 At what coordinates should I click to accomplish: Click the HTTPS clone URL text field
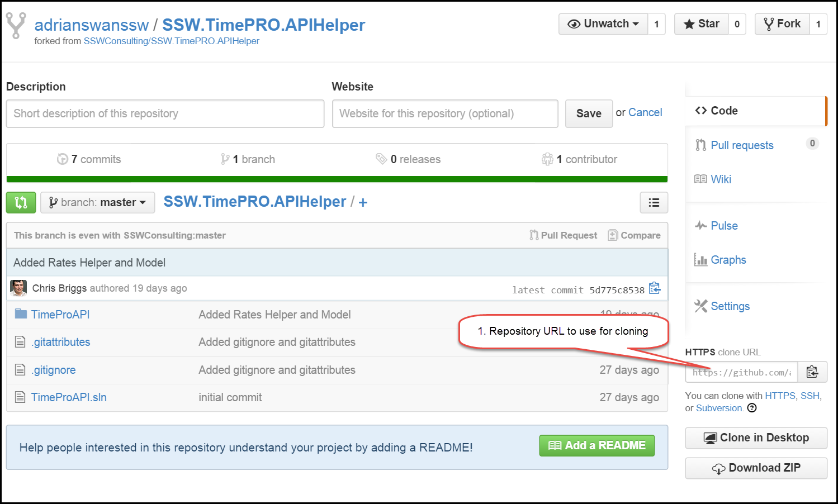coord(742,372)
